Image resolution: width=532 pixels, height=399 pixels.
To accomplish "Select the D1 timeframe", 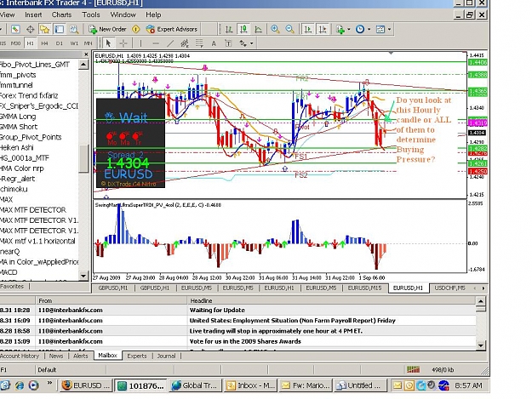I will click(60, 43).
